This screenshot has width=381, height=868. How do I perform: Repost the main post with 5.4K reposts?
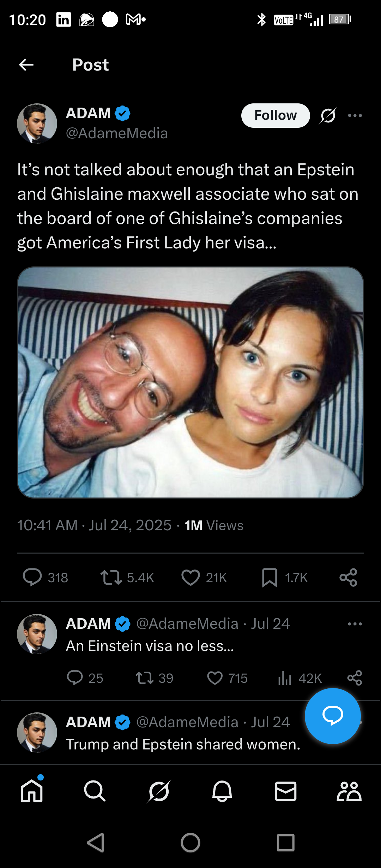click(111, 577)
